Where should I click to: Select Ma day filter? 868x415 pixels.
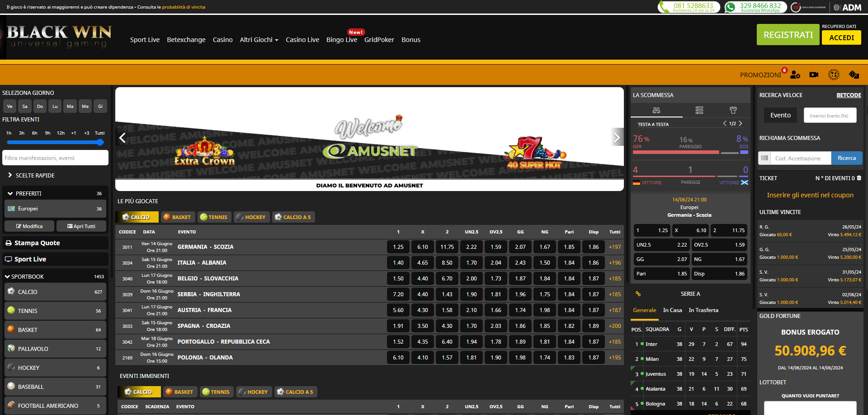(70, 107)
